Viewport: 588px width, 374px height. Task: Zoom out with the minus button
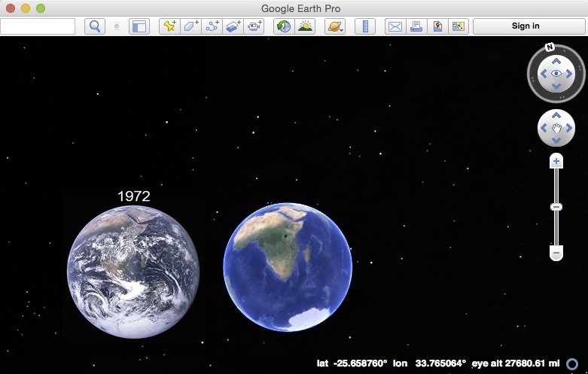(x=556, y=253)
